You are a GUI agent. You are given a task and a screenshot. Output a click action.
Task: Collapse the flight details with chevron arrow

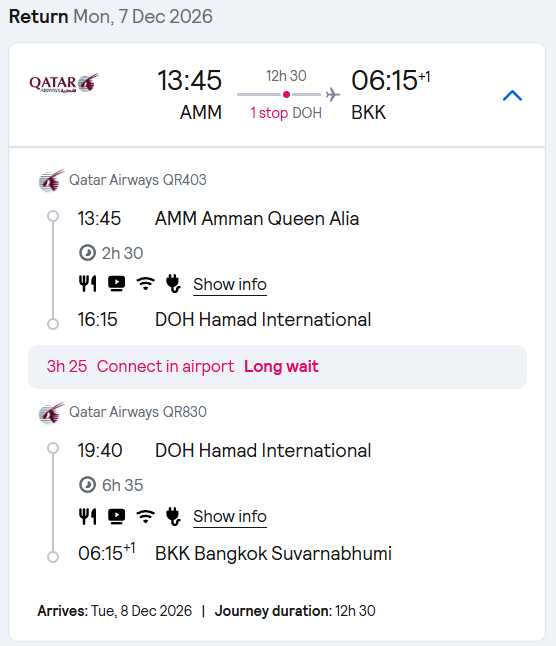512,96
